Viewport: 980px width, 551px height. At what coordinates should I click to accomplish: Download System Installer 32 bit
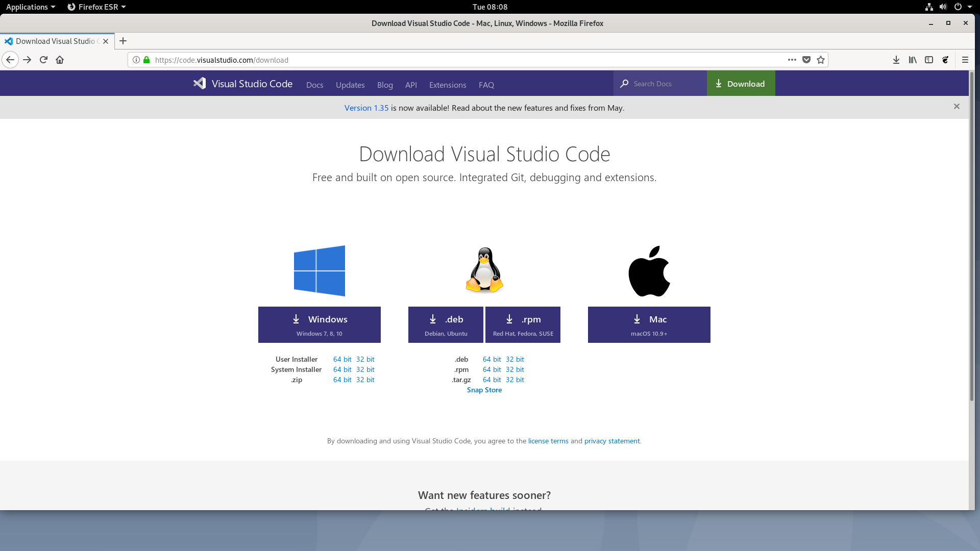pos(365,369)
